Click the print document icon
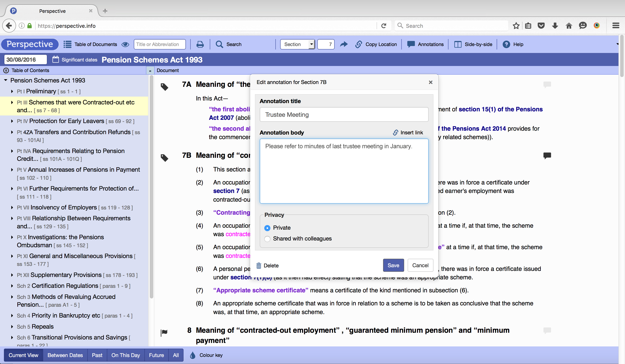 pos(200,44)
